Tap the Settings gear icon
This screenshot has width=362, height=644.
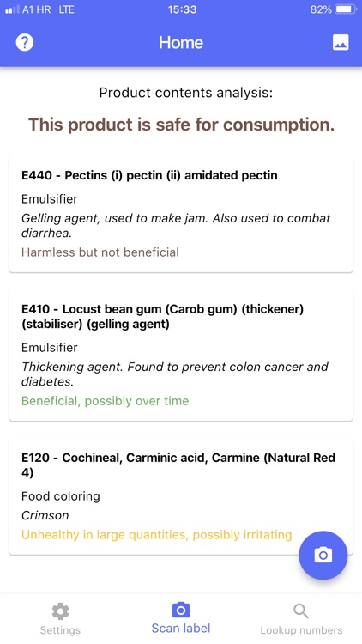[x=60, y=612]
